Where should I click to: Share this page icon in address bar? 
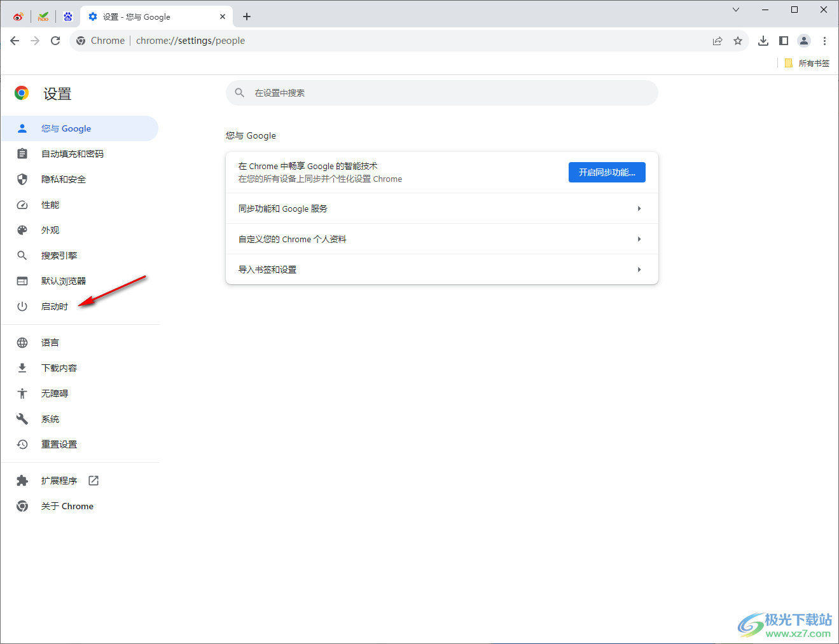click(x=718, y=41)
